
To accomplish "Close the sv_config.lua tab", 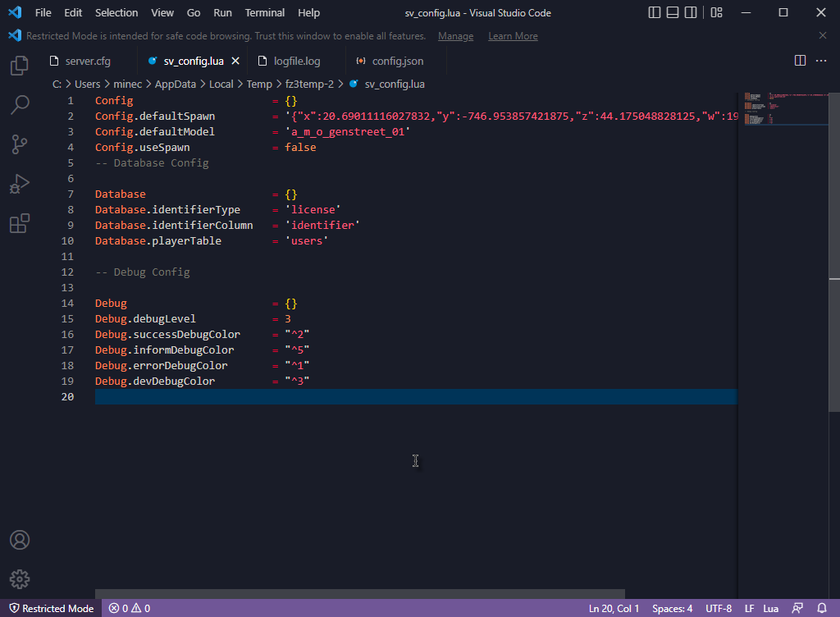I will point(235,62).
